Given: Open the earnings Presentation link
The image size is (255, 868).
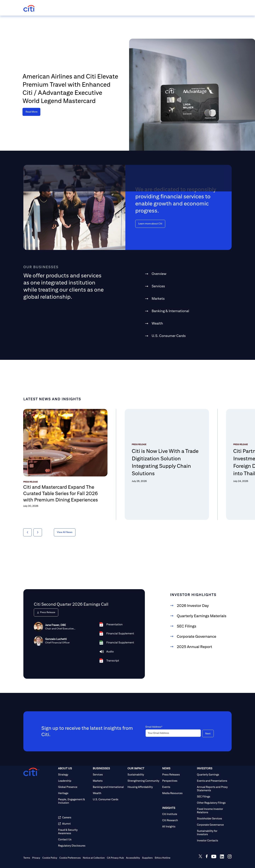Looking at the screenshot, I should pyautogui.click(x=114, y=624).
